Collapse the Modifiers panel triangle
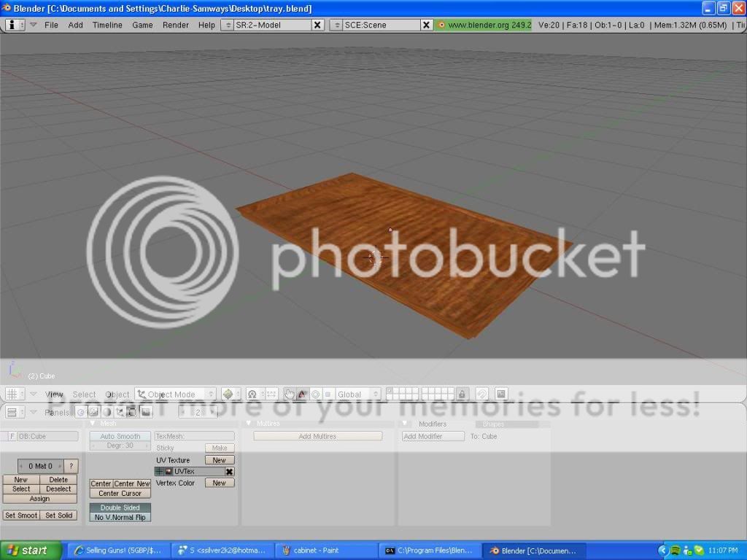The width and height of the screenshot is (747, 560). click(x=404, y=423)
